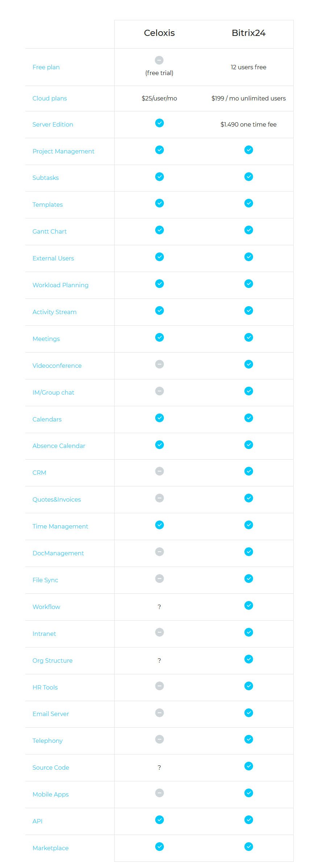Select the Celoxis column header

click(159, 33)
